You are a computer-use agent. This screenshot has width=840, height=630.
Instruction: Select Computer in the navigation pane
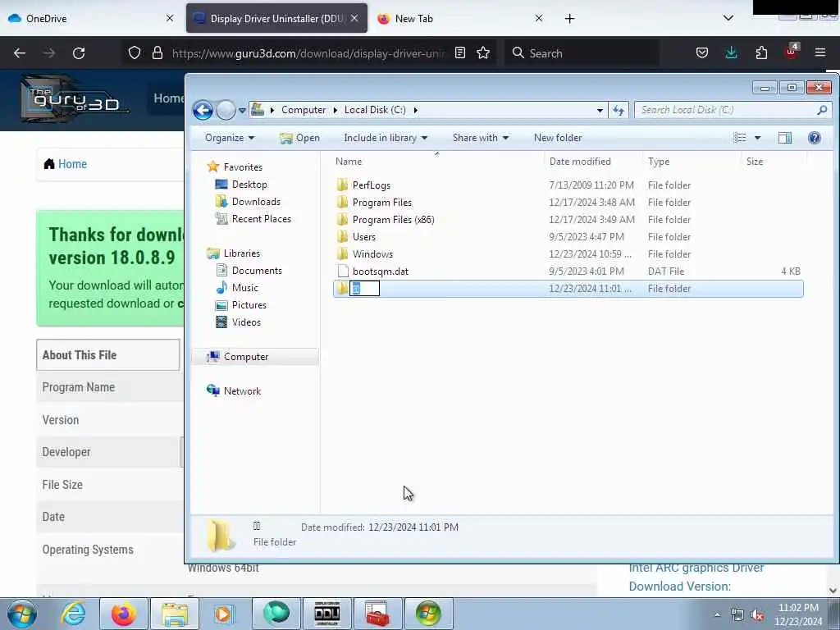point(246,357)
